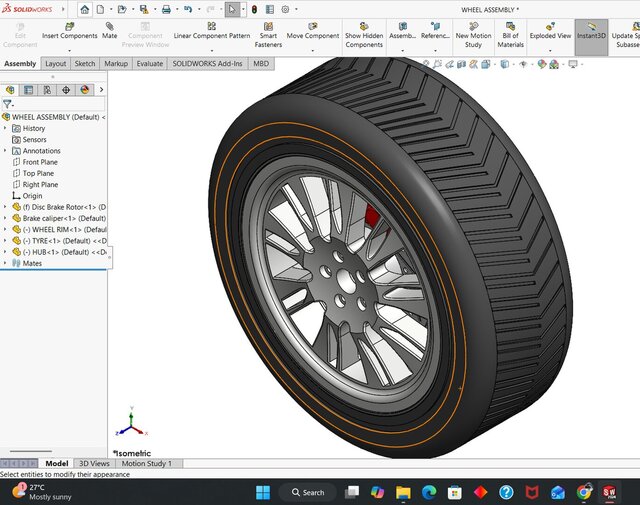Expand Brake caliper component
This screenshot has width=640, height=505.
click(5, 218)
